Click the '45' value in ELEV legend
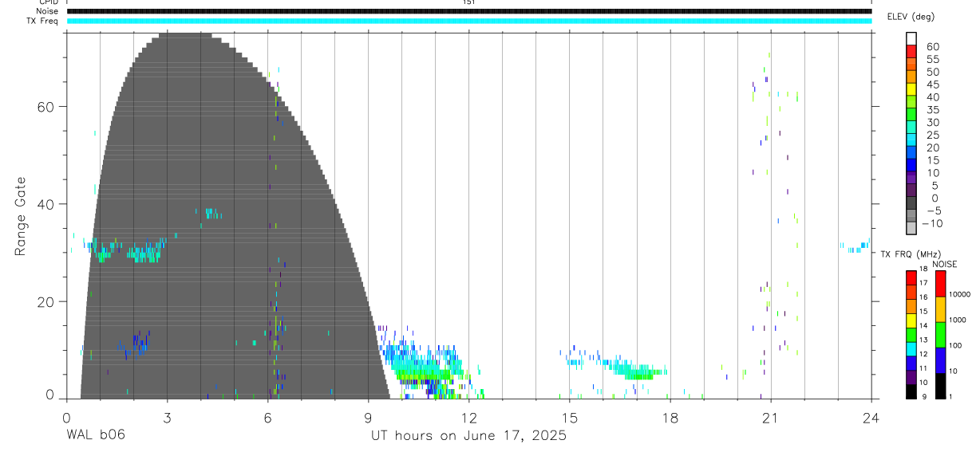Screen dimensions: 980x452 [x=932, y=85]
